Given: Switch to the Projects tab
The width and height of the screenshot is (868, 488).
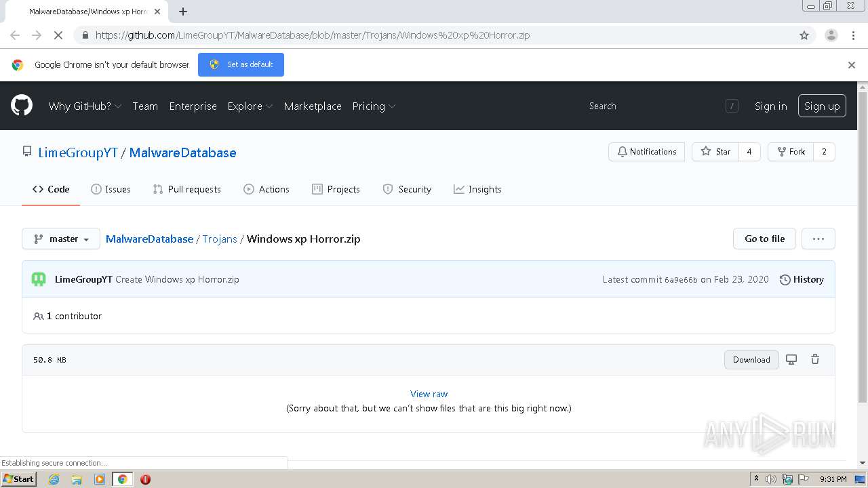Looking at the screenshot, I should pyautogui.click(x=336, y=189).
